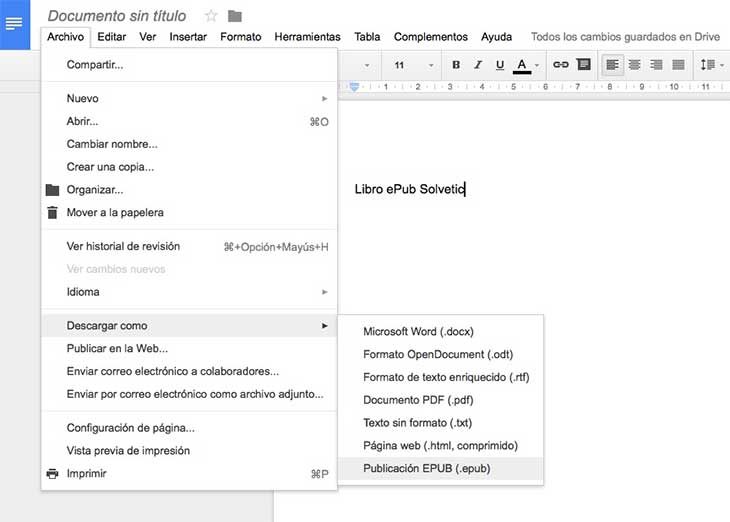Open the Docs home hamburger icon
The height and width of the screenshot is (522, 730).
click(14, 24)
